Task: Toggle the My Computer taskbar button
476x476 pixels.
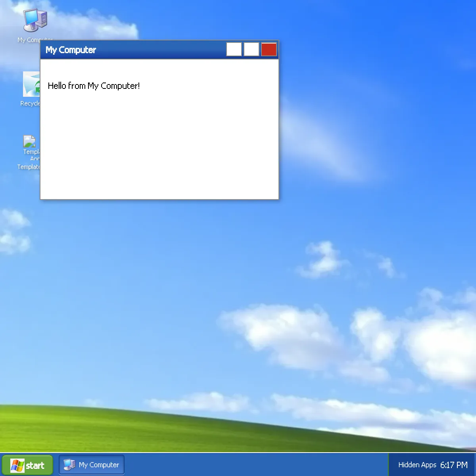Action: (92, 465)
